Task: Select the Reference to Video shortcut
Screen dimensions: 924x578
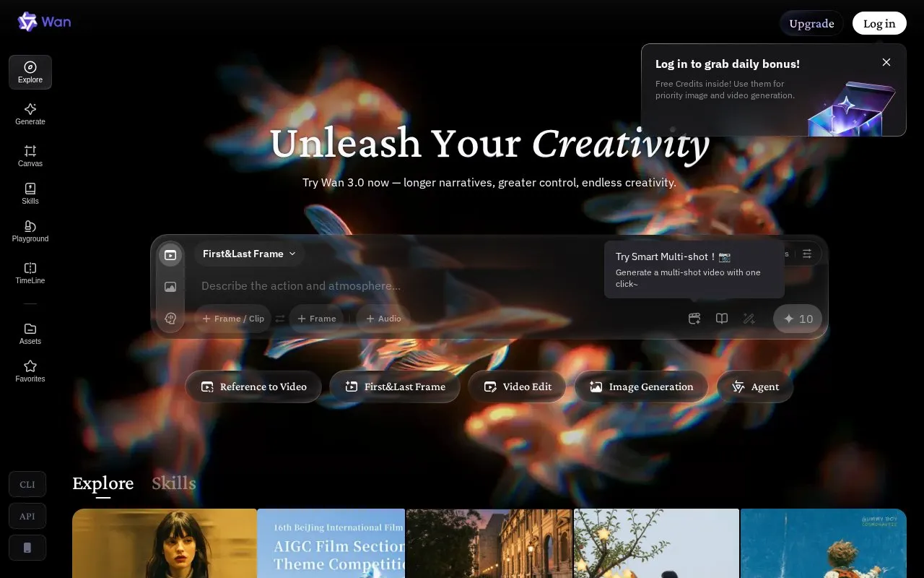Action: (x=253, y=387)
